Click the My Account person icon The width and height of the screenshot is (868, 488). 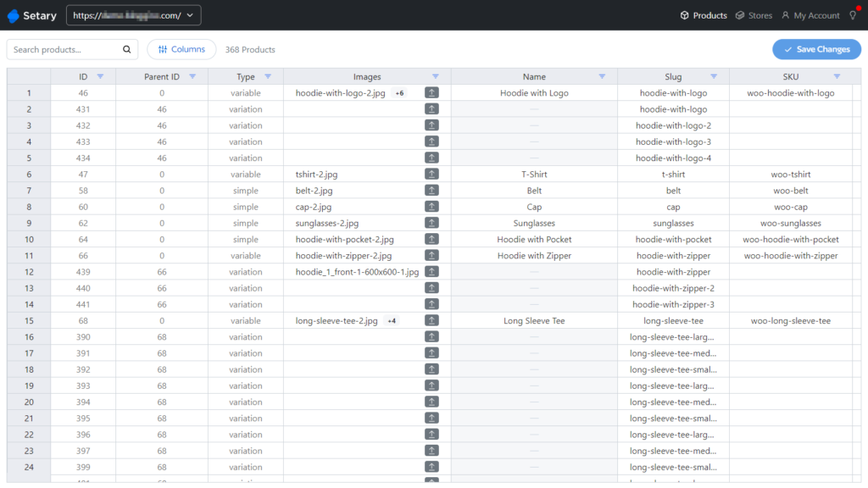pyautogui.click(x=786, y=14)
